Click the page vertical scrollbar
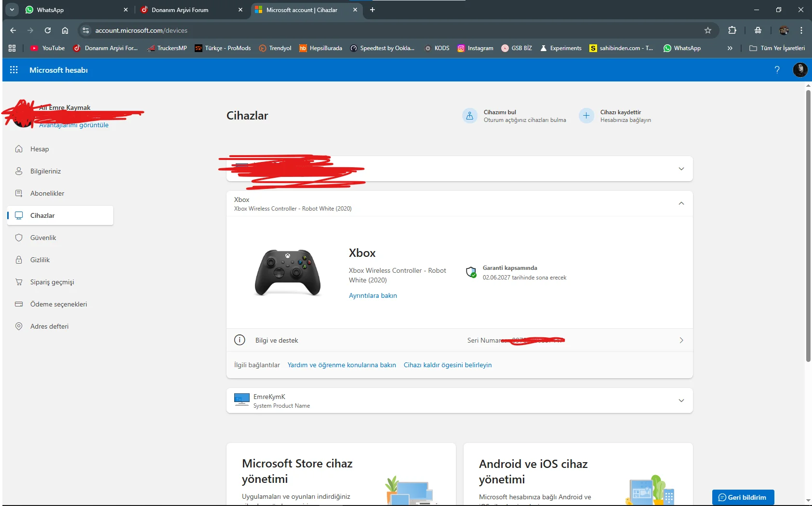Viewport: 812px width, 506px height. (808, 226)
